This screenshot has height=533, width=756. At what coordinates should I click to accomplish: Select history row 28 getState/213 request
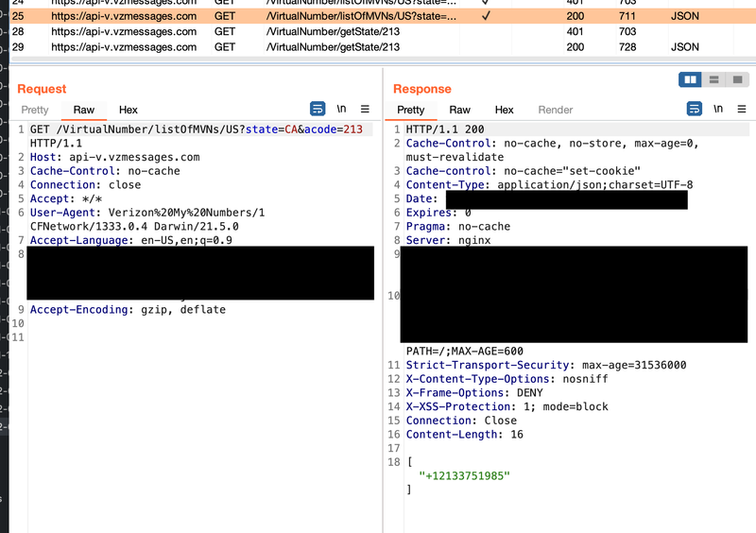click(x=383, y=32)
